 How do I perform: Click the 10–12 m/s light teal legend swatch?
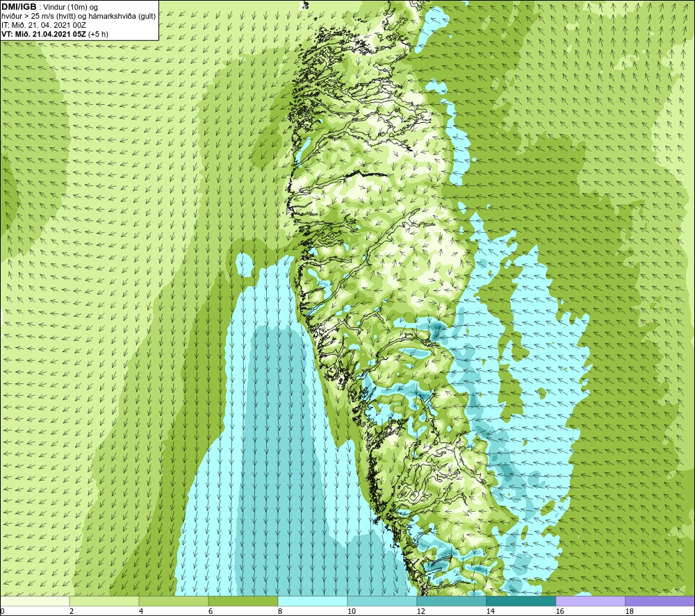382,601
